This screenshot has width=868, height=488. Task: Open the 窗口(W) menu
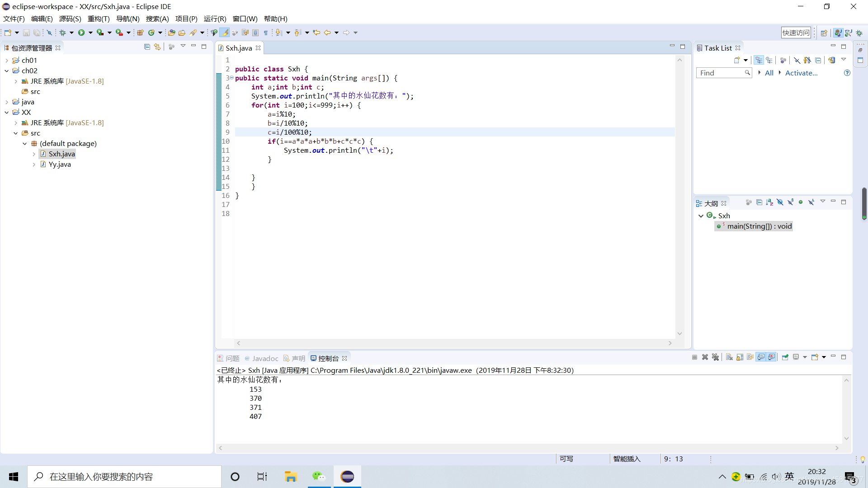tap(245, 19)
